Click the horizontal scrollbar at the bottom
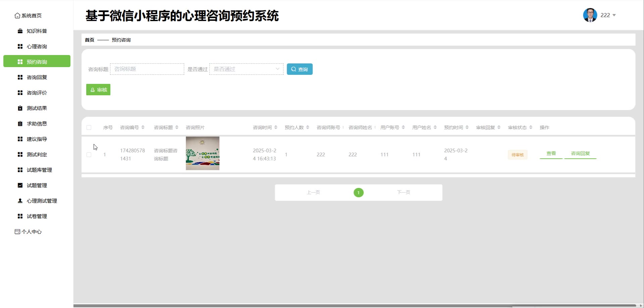644x308 pixels. click(356, 306)
